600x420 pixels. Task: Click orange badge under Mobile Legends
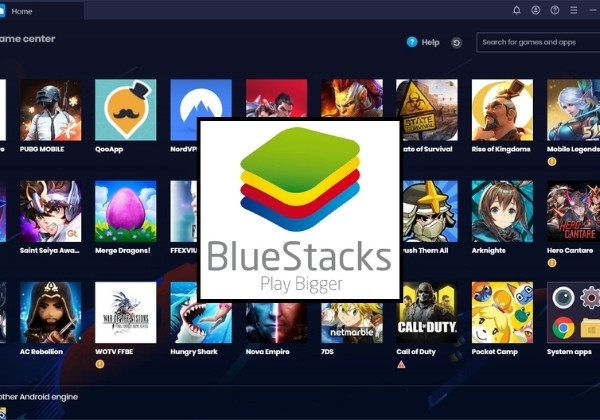pos(552,161)
